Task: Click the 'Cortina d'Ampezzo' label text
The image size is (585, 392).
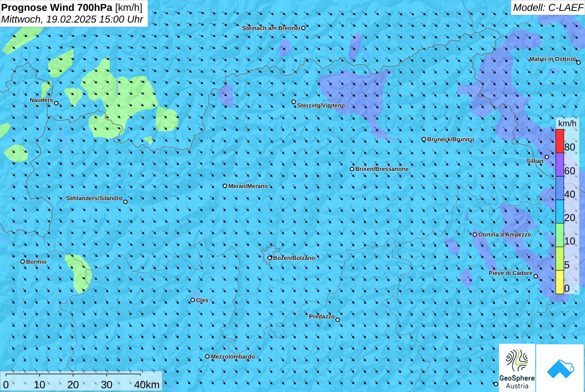Action: point(504,234)
